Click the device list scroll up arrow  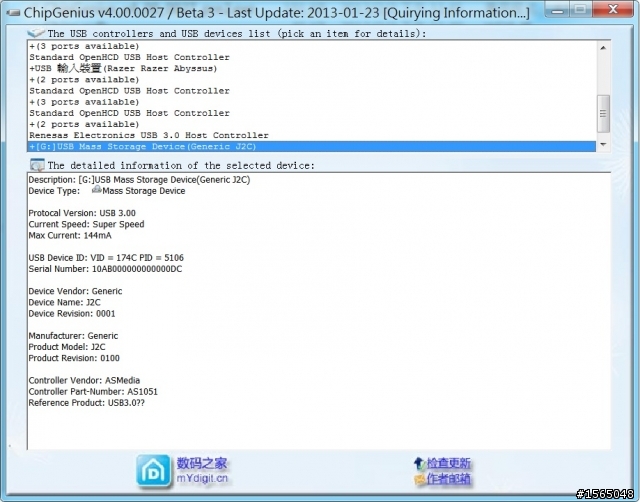click(x=603, y=48)
